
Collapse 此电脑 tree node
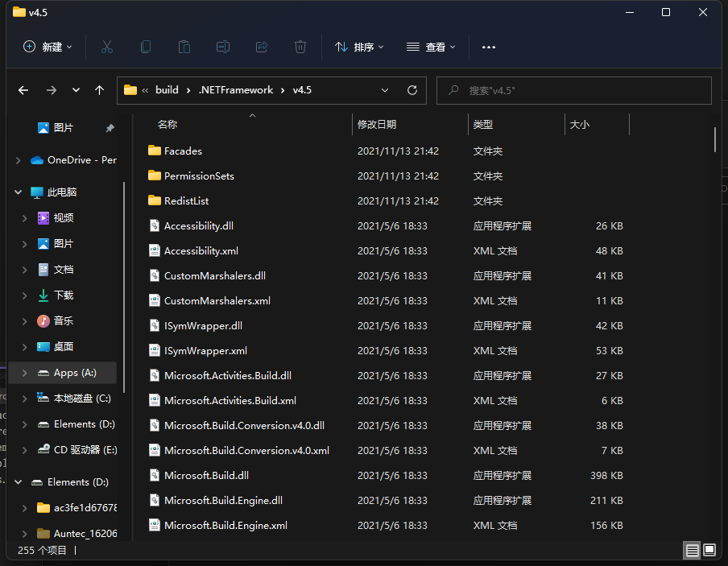(18, 192)
